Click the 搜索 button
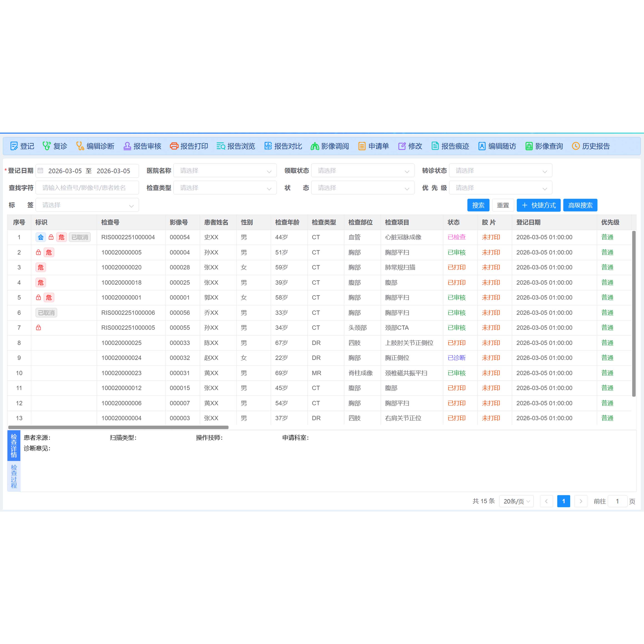Screen dimensions: 644x644 pyautogui.click(x=478, y=205)
